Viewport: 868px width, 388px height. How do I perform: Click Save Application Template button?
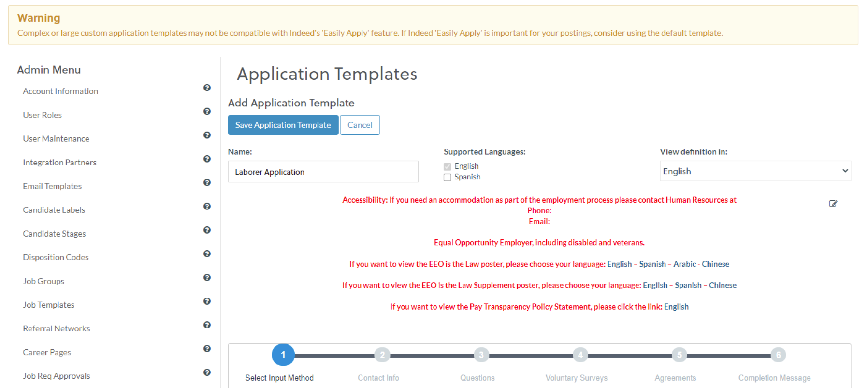pos(283,125)
